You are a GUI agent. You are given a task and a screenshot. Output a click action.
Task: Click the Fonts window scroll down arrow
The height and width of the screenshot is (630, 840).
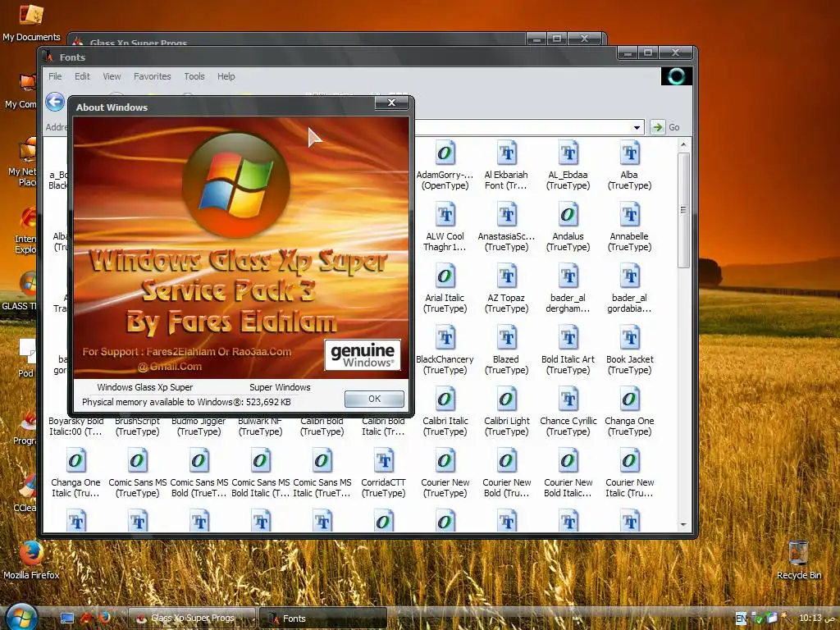[x=683, y=524]
